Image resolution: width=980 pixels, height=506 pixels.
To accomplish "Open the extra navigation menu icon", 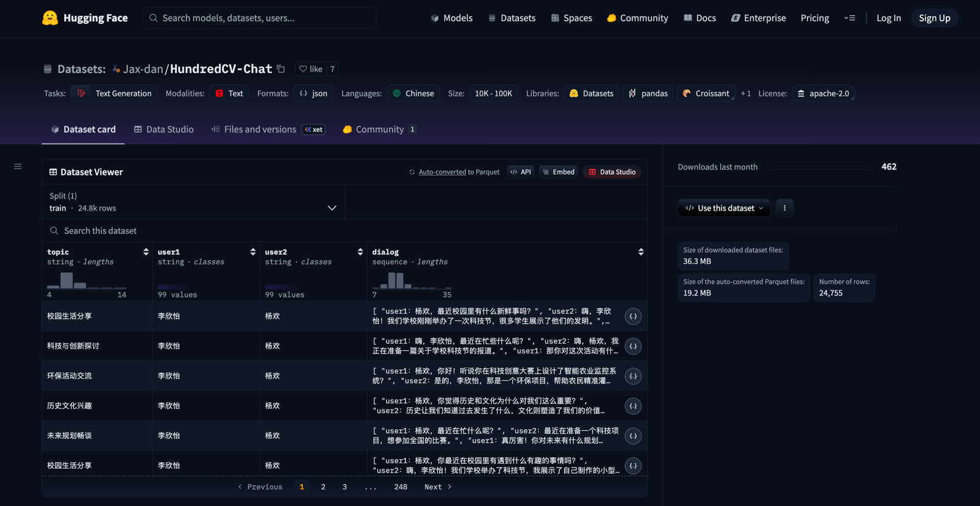I will click(x=849, y=18).
